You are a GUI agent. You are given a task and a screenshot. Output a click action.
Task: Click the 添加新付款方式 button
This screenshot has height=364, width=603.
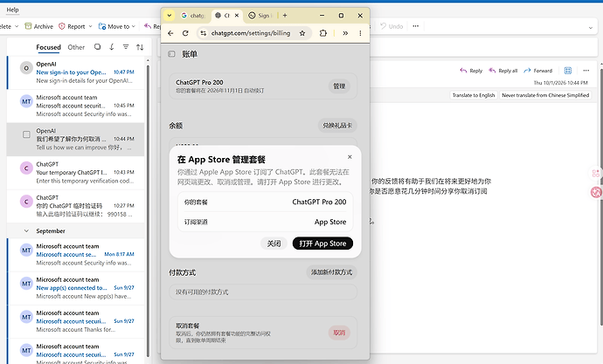click(x=331, y=272)
